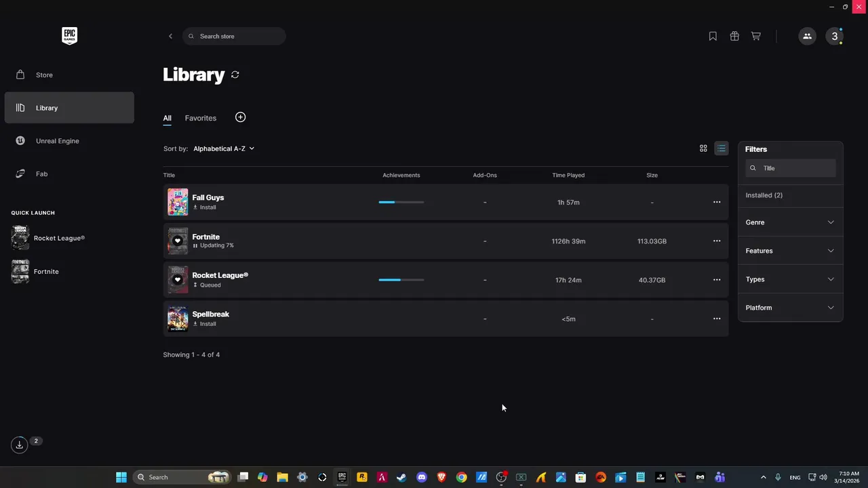The height and width of the screenshot is (488, 868).
Task: Click the Title column header
Action: [x=169, y=176]
